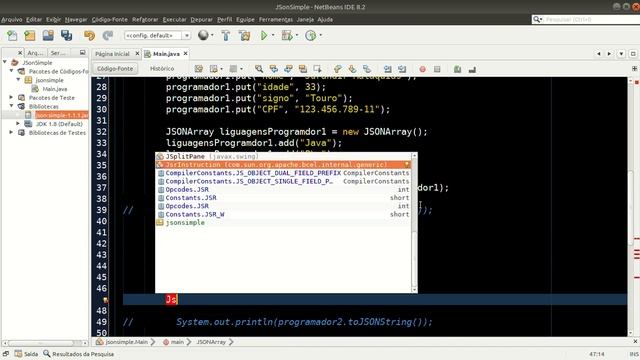Viewport: 640px width, 360px height.
Task: Toggle the Rectangular Selection icon
Action: coord(317,69)
